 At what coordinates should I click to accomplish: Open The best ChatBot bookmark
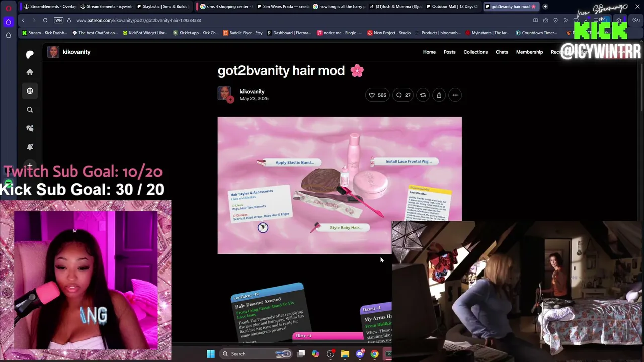pyautogui.click(x=95, y=33)
